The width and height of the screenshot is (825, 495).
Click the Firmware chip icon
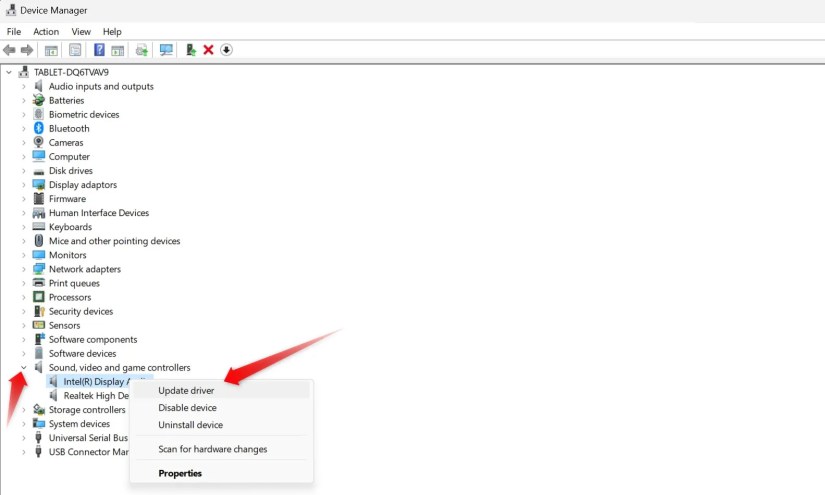click(x=38, y=199)
